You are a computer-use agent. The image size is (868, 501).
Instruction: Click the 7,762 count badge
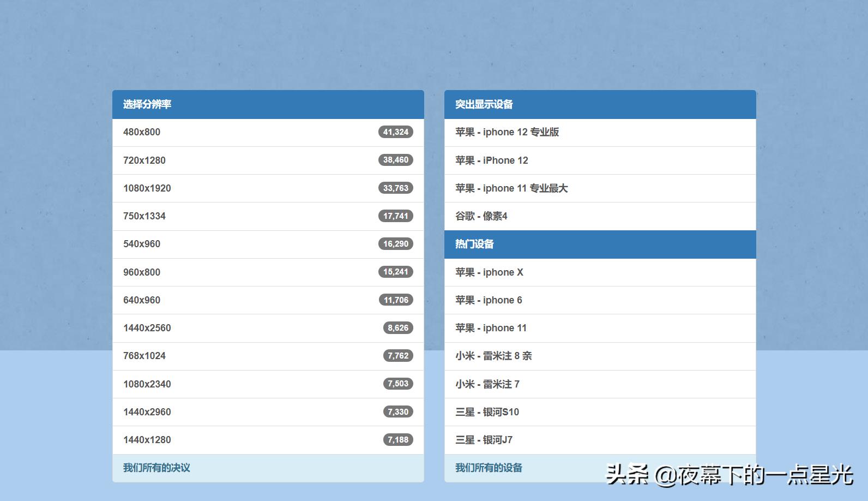tap(398, 356)
